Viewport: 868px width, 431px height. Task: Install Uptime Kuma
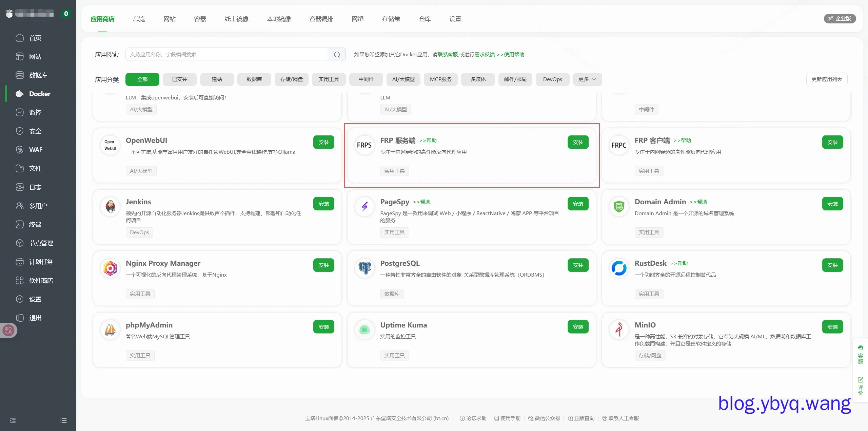[578, 327]
